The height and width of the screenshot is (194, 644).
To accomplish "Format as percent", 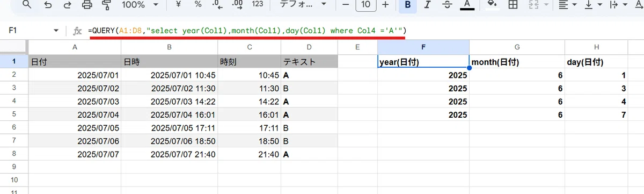I will coord(198,5).
